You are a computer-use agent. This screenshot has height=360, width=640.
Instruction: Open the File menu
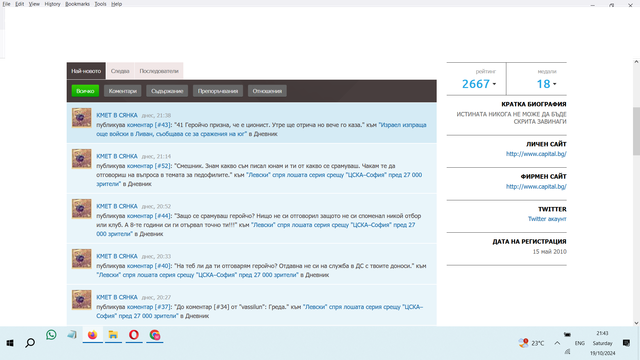click(7, 4)
